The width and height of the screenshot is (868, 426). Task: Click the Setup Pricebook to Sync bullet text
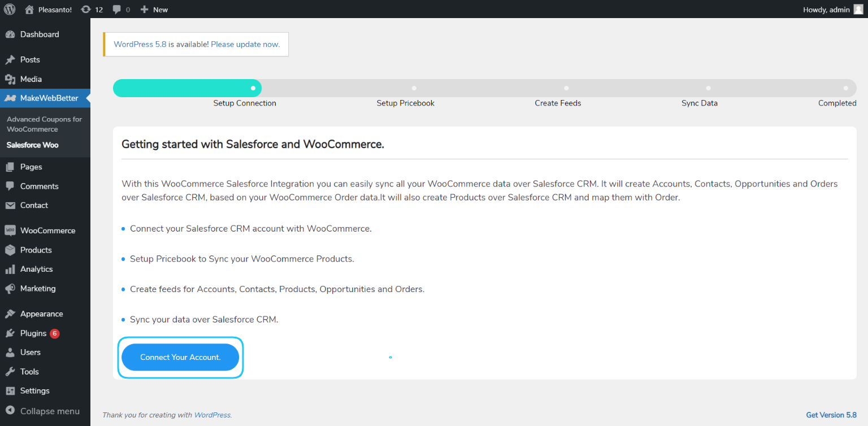click(242, 259)
